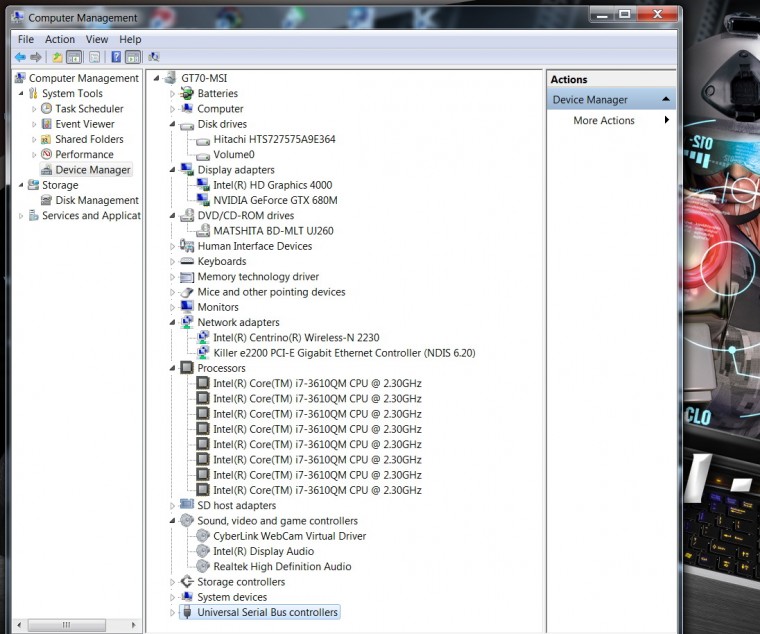The image size is (760, 634).
Task: Collapse the Network adapters category
Action: point(172,322)
